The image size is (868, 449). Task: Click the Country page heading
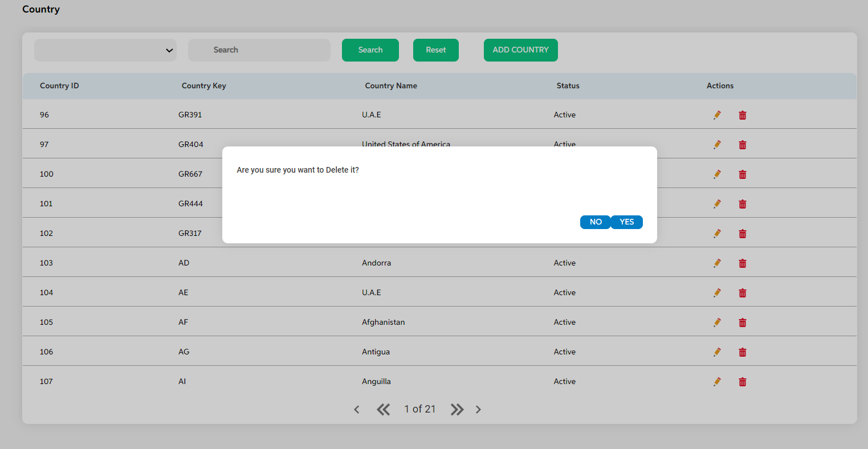41,9
